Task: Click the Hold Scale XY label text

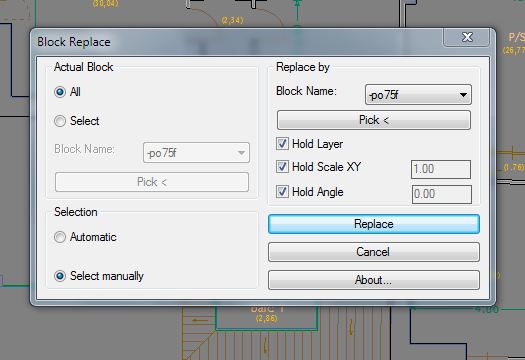Action: point(326,166)
